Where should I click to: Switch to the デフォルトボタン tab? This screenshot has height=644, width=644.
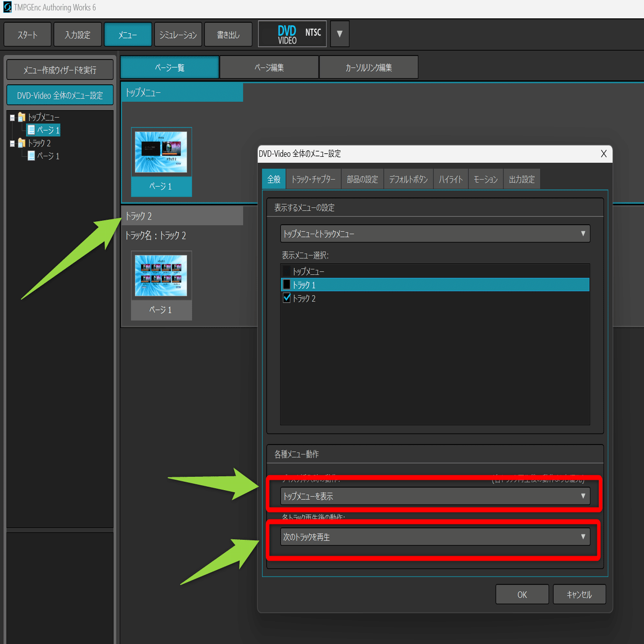click(x=408, y=179)
